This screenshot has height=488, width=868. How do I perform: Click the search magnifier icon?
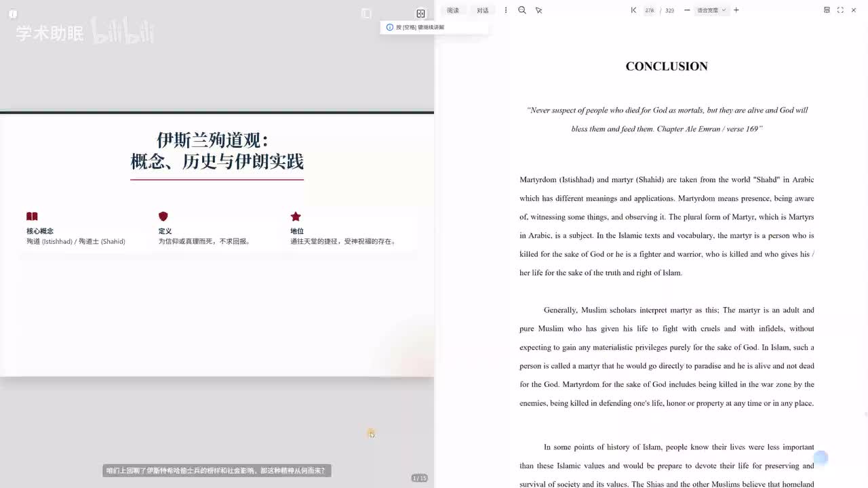[x=522, y=10]
